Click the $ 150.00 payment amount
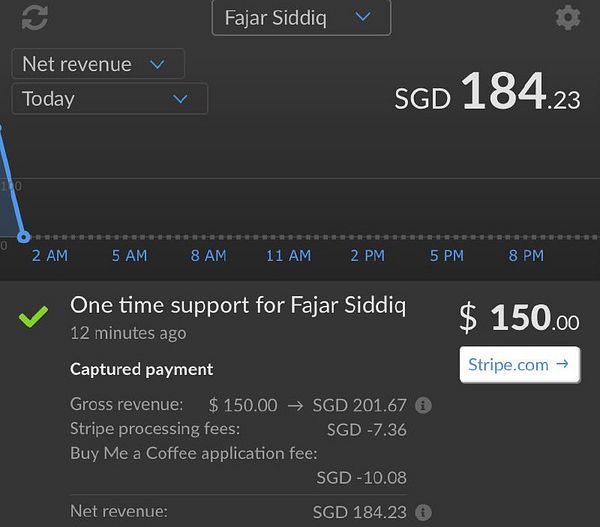Viewport: 600px width, 527px height. pos(519,318)
